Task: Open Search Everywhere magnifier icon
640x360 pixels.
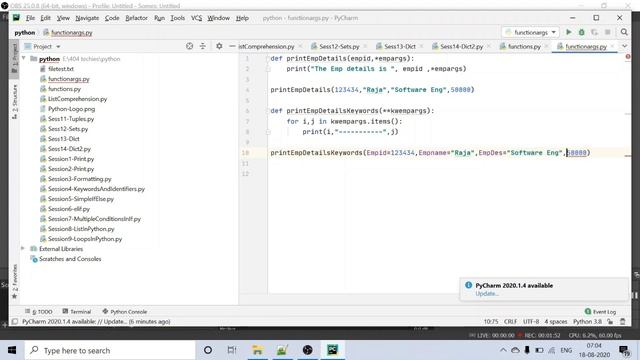Action: point(624,32)
